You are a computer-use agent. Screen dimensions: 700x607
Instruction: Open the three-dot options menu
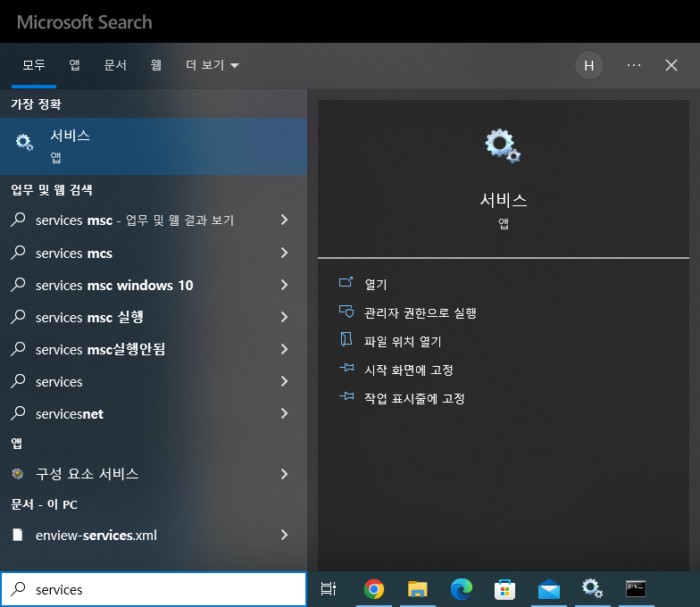point(634,66)
